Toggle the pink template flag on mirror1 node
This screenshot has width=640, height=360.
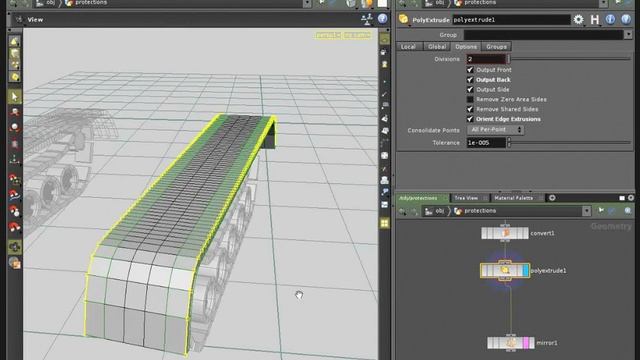pyautogui.click(x=526, y=343)
